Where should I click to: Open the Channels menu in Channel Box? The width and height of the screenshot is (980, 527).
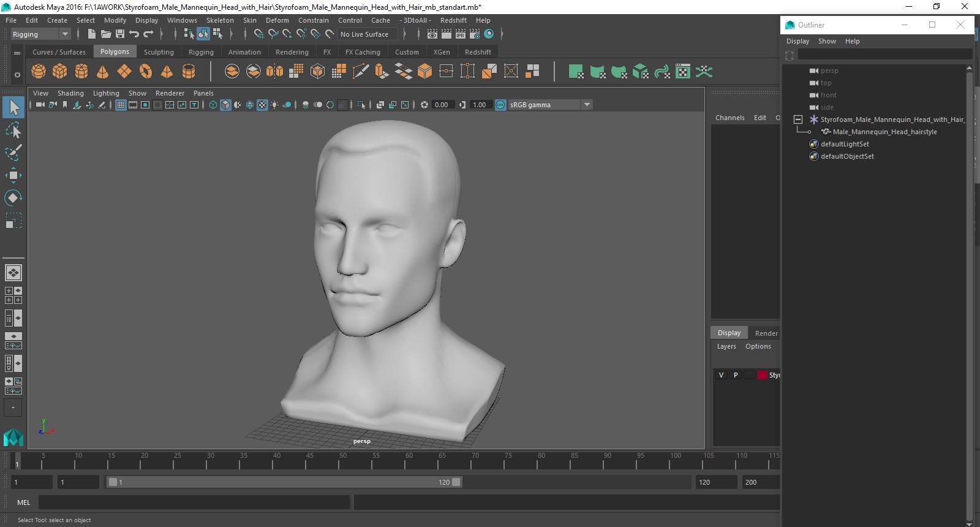click(730, 118)
